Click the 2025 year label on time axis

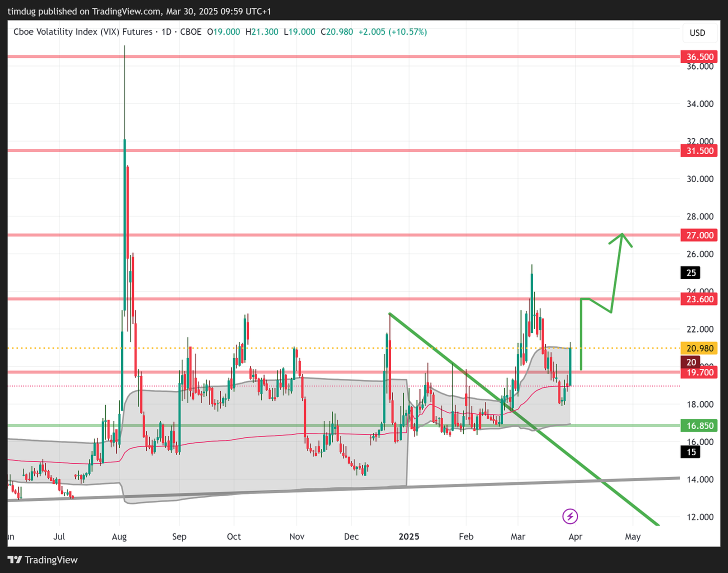click(409, 536)
